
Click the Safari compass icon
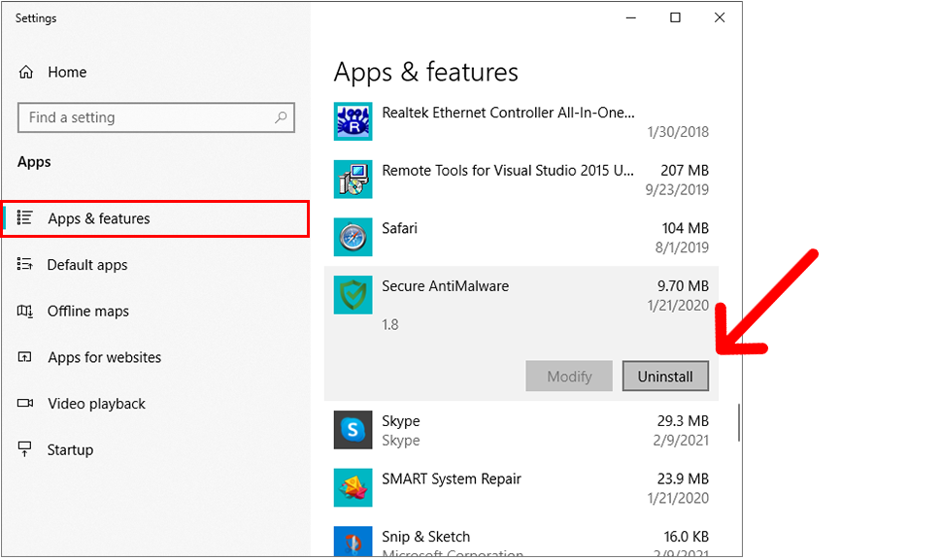point(353,237)
